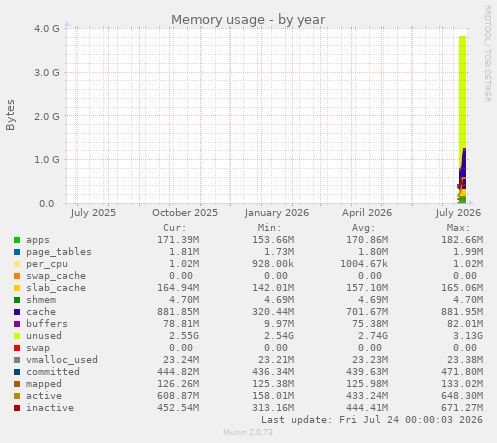Click the inactive max value 671.27M
The width and height of the screenshot is (497, 443).
tap(462, 408)
